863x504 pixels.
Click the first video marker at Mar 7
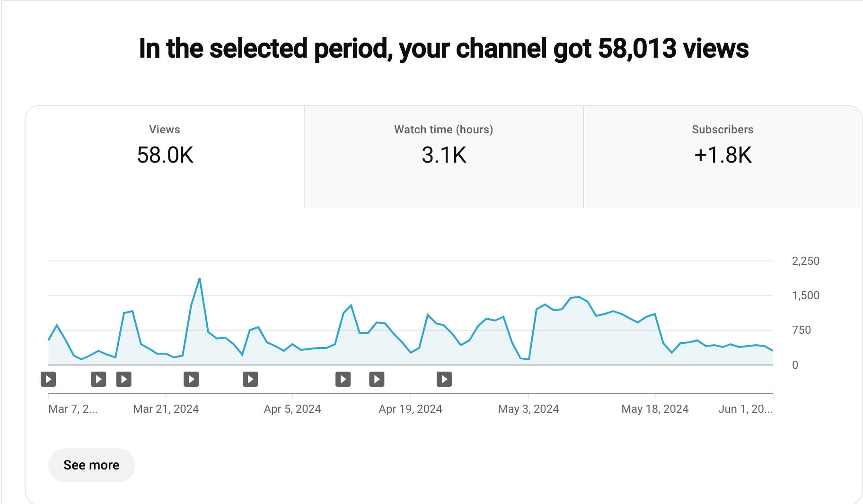point(48,379)
